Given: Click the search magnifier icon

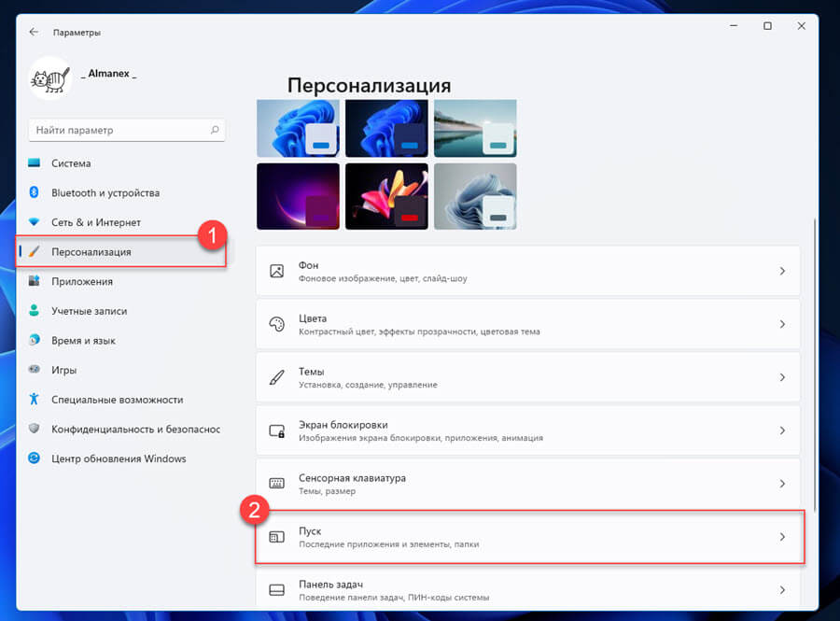Looking at the screenshot, I should 215,130.
